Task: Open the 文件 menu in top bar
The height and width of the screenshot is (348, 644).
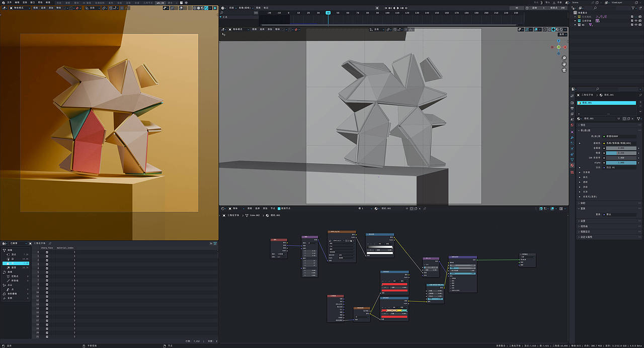Action: click(9, 3)
